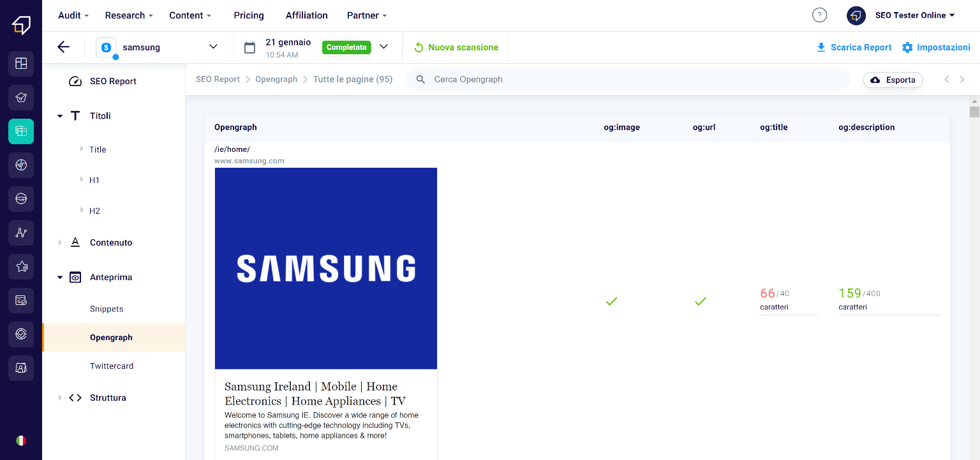Click the Italian flag language icon

(x=21, y=440)
